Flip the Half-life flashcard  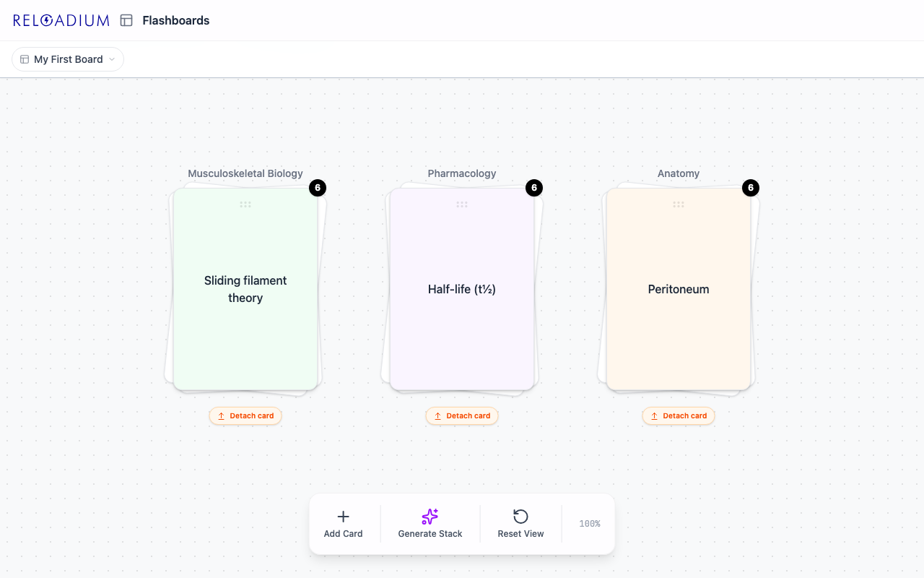(x=462, y=289)
